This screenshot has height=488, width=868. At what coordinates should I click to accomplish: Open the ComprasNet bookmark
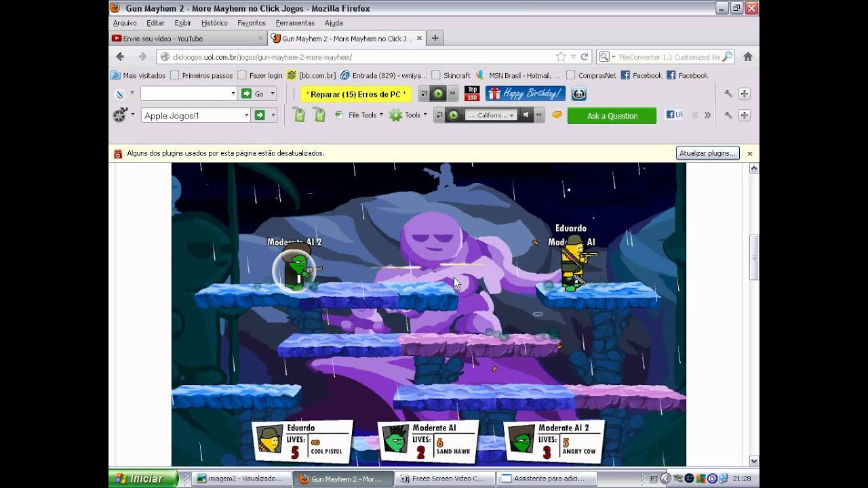[x=591, y=75]
